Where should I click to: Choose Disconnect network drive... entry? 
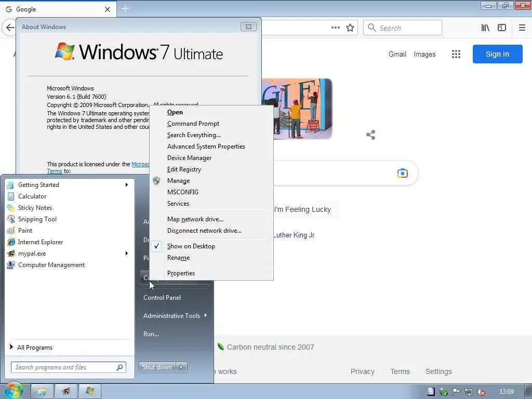(211, 231)
